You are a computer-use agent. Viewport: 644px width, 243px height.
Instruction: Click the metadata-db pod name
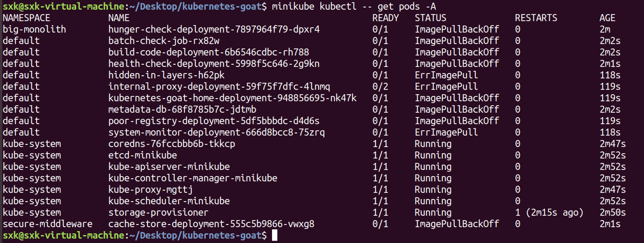click(x=182, y=109)
